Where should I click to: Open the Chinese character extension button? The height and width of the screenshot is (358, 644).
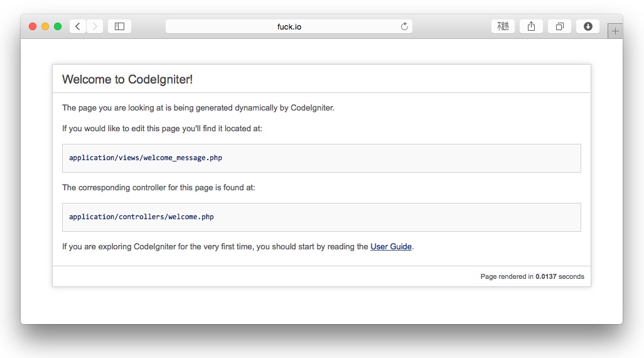[503, 26]
